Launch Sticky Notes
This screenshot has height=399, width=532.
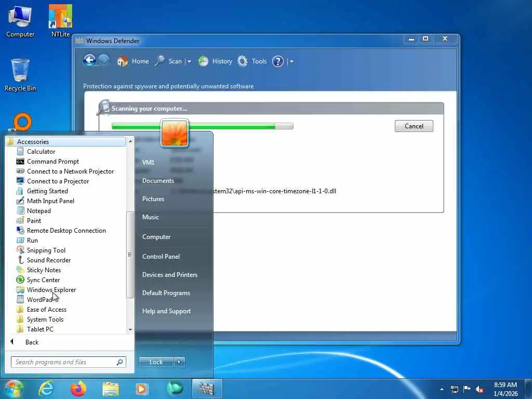(x=44, y=270)
